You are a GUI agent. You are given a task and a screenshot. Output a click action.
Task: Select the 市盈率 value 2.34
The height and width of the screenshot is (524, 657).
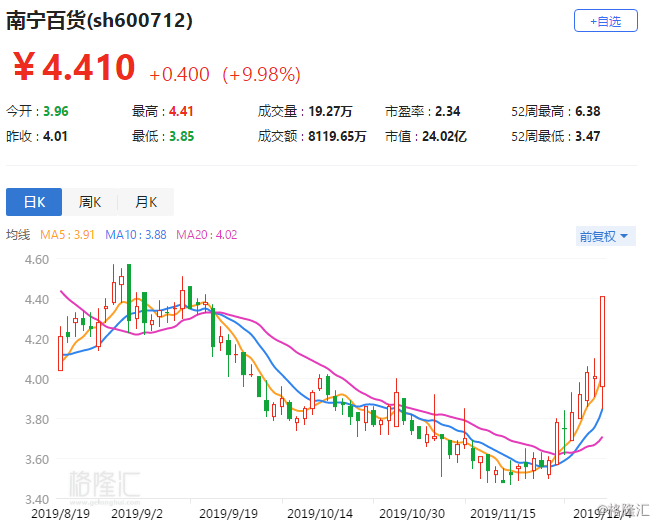coord(447,111)
